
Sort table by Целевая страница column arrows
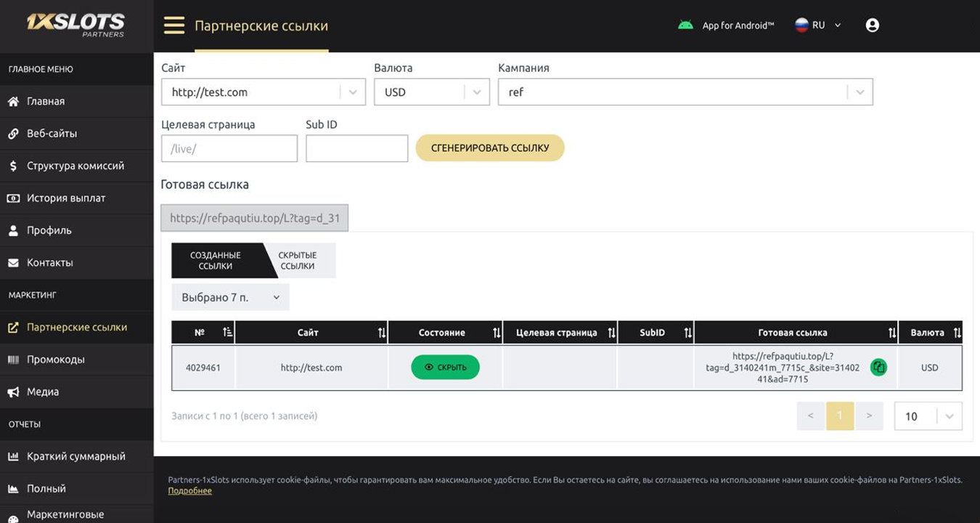point(611,332)
